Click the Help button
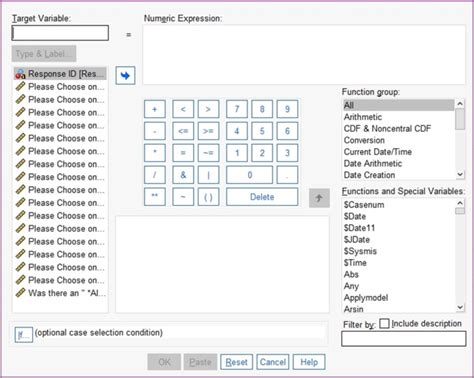The width and height of the screenshot is (474, 378). tap(309, 362)
